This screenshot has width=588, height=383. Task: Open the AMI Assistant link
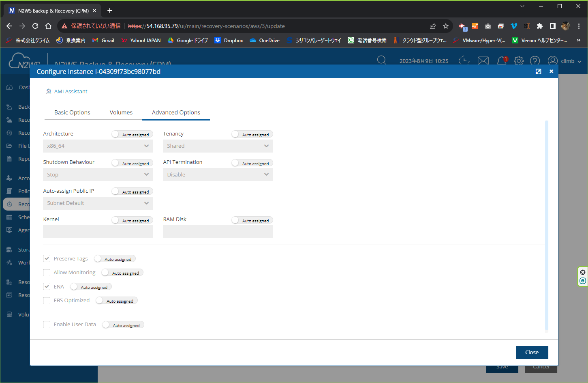pyautogui.click(x=67, y=91)
